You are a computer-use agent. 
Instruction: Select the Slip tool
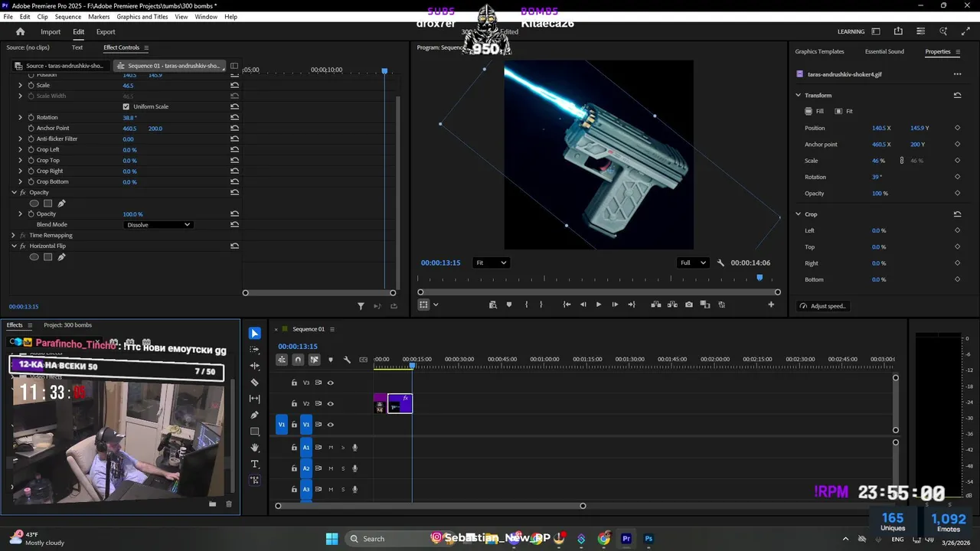click(255, 399)
